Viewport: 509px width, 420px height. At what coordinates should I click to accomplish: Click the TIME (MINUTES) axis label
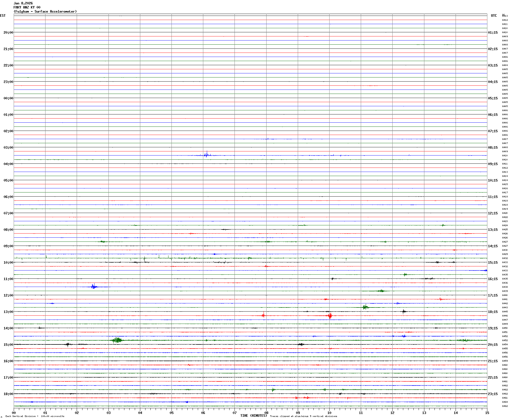pyautogui.click(x=253, y=416)
